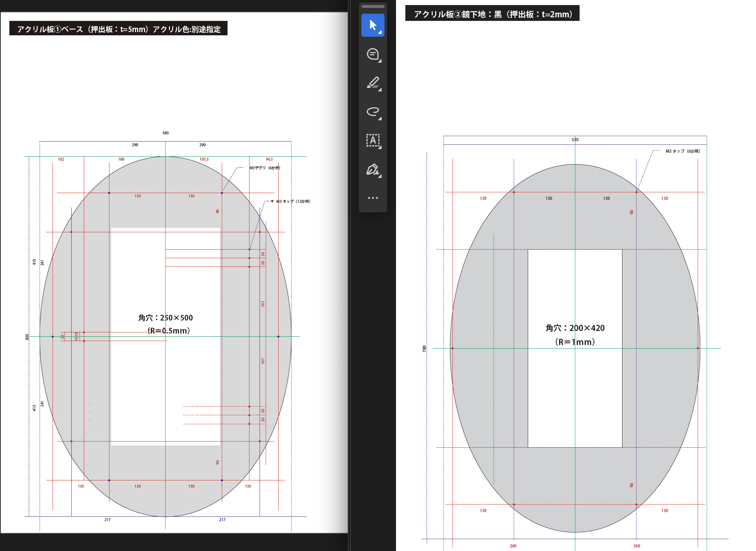Click the 580 width dimension label
Viewport: 756px width, 551px height.
[166, 133]
